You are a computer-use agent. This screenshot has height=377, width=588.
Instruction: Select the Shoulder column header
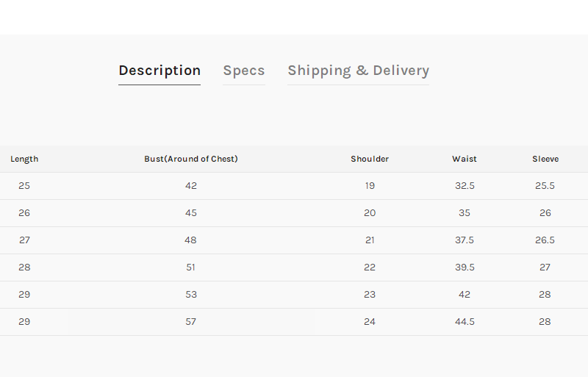pos(370,159)
